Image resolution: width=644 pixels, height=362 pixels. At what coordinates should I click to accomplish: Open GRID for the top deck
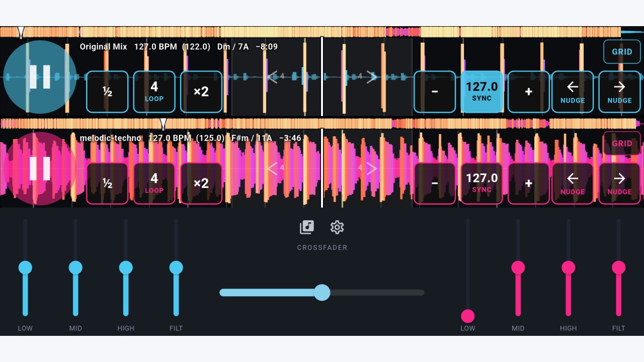622,52
